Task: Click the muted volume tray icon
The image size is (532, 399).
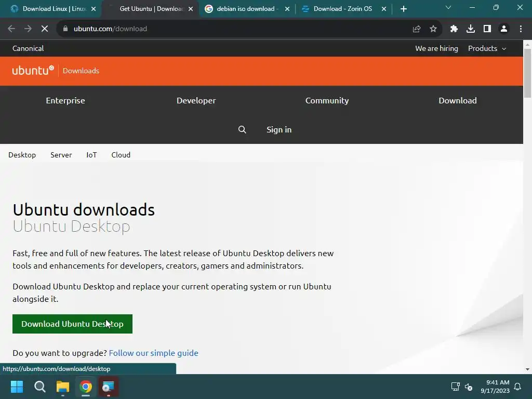Action: [x=469, y=387]
